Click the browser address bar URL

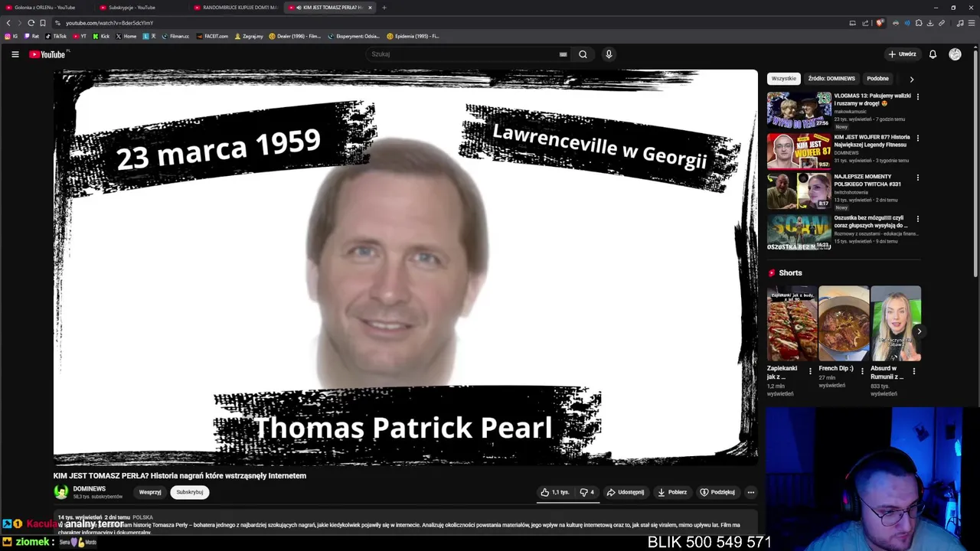tap(109, 23)
